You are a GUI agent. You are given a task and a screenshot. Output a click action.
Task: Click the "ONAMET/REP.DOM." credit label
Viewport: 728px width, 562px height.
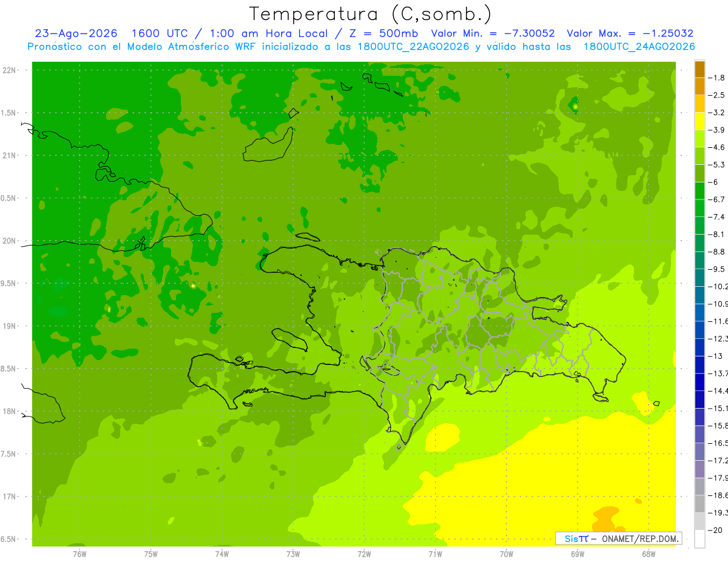click(x=640, y=538)
